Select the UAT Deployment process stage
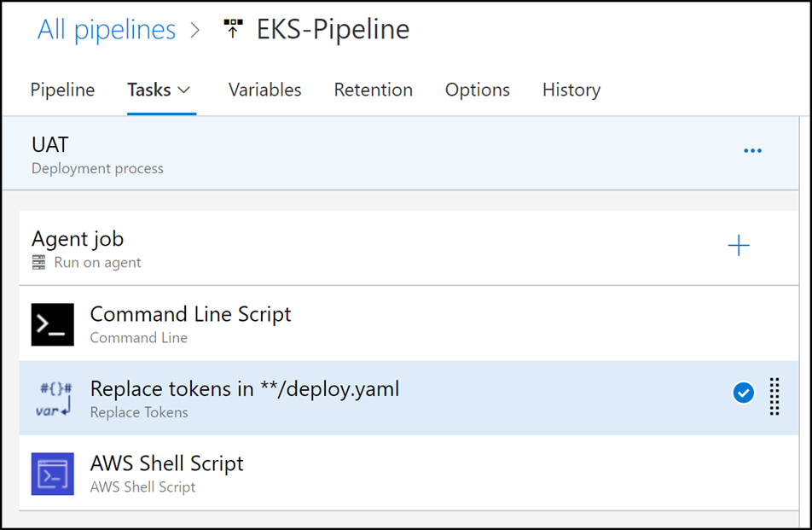Screen dimensions: 812x530 coord(400,154)
